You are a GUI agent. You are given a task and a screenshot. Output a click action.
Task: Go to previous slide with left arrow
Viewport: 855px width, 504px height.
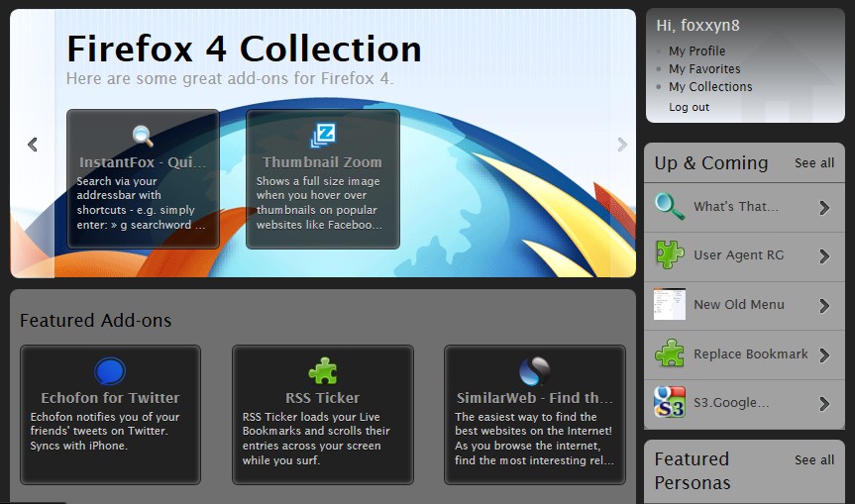(x=33, y=145)
